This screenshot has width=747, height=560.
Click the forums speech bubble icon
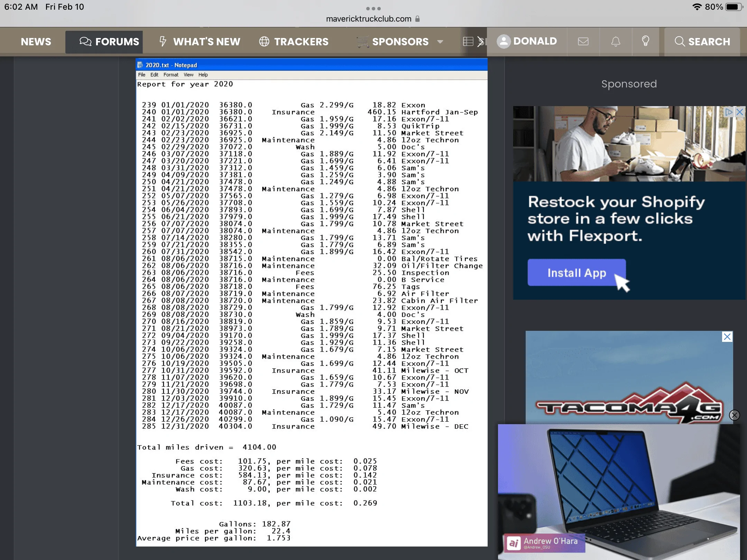pos(85,41)
